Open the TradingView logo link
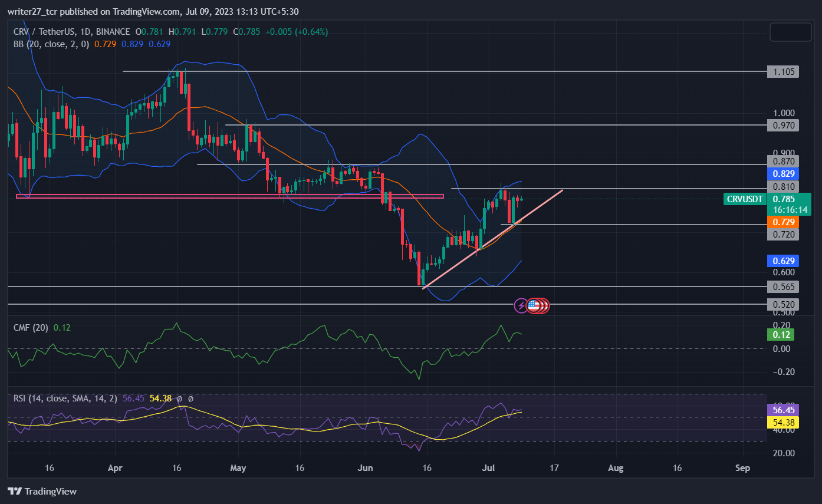This screenshot has height=504, width=822. pos(42,491)
